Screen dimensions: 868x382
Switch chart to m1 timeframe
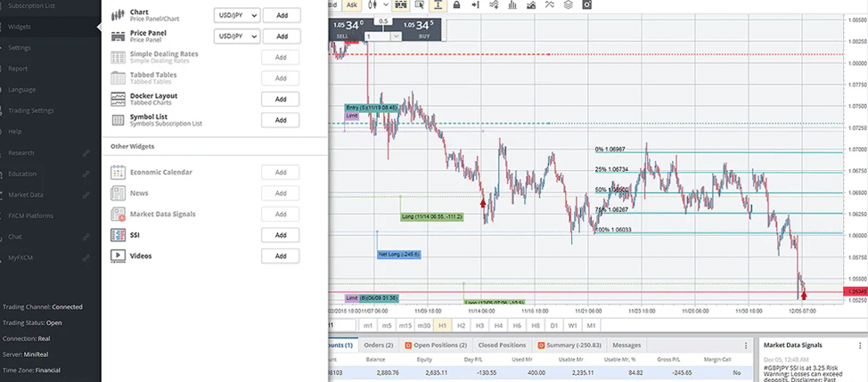(x=368, y=326)
